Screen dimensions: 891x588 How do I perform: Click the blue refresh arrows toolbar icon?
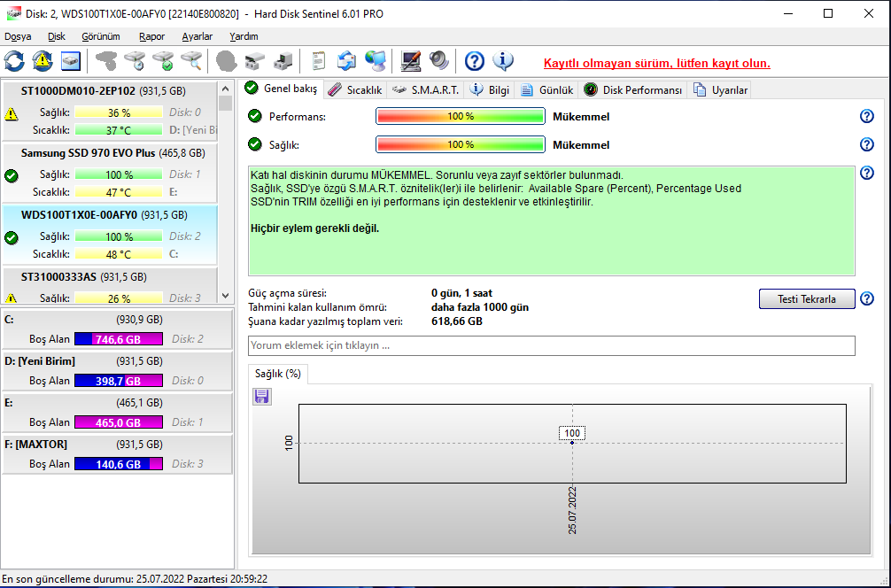click(15, 61)
